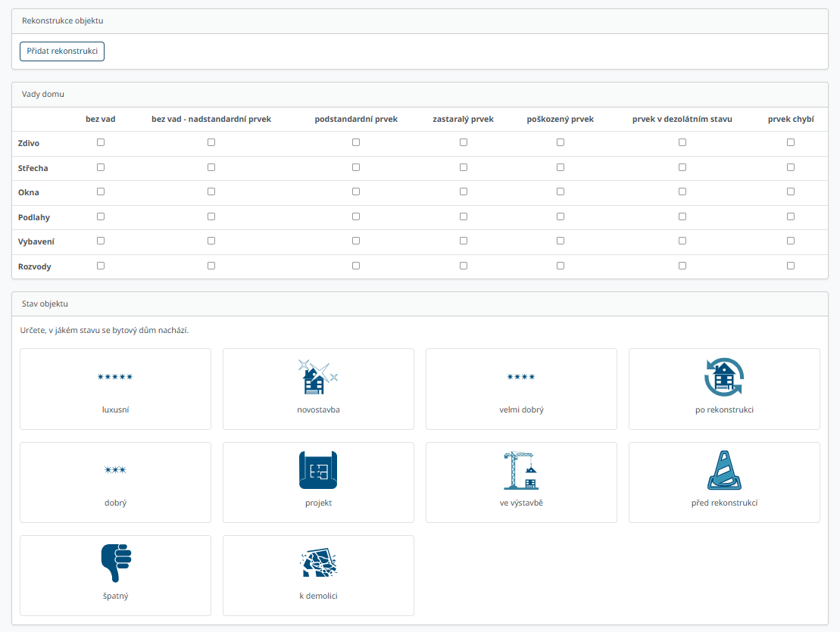The height and width of the screenshot is (632, 840).
Task: Choose the ve výstavbě crane icon
Action: pos(521,470)
